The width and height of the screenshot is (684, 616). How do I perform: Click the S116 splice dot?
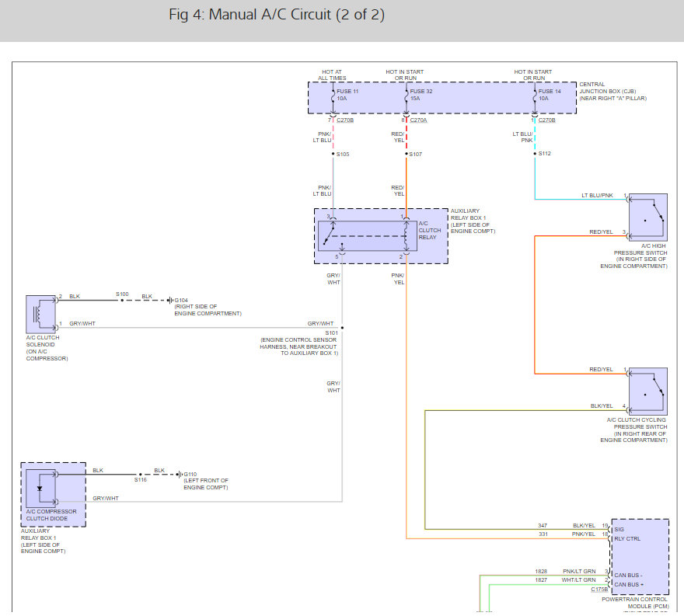(x=141, y=475)
